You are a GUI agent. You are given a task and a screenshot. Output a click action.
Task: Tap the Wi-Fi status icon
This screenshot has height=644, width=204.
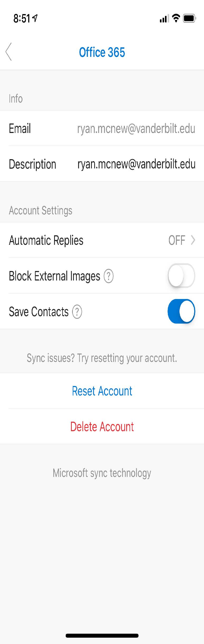pos(176,18)
